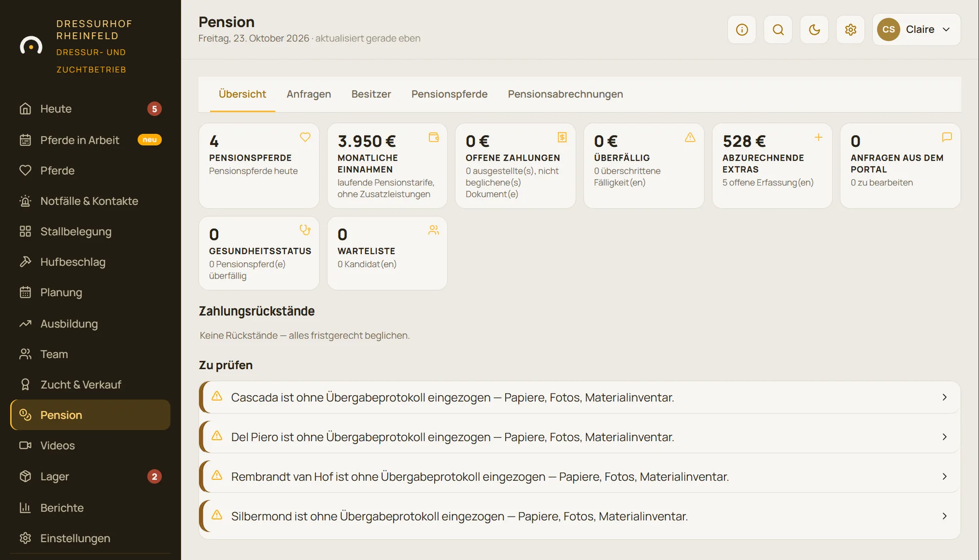Screen dimensions: 979x560
Task: Open the Überfällig card
Action: pyautogui.click(x=644, y=165)
